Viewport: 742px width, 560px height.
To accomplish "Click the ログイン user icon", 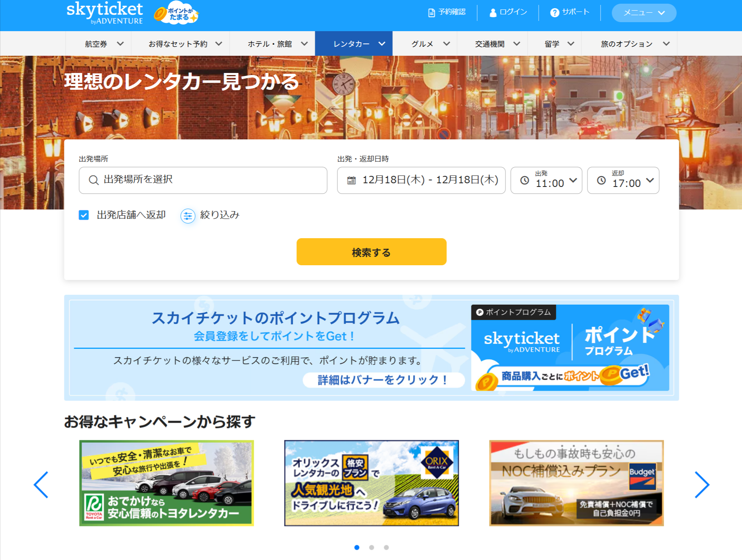I will 493,13.
